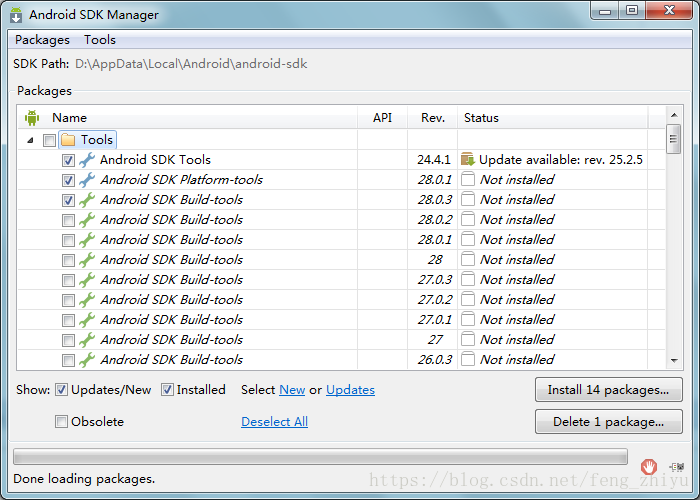This screenshot has width=700, height=500.
Task: Sort by the API column header
Action: [x=383, y=118]
